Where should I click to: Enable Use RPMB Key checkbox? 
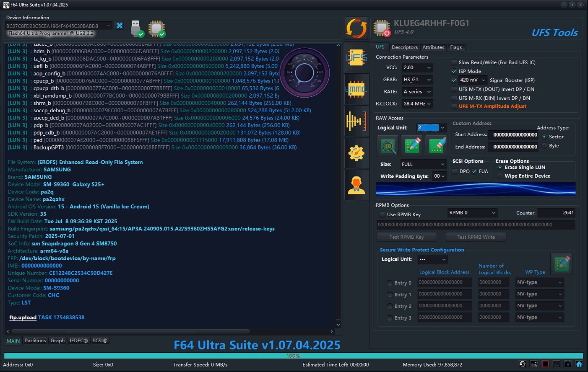click(x=382, y=214)
